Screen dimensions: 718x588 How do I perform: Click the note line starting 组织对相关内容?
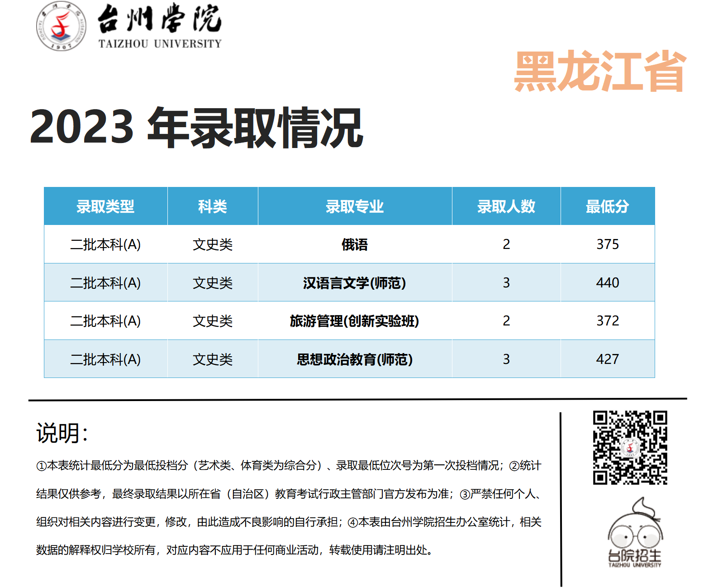(289, 522)
